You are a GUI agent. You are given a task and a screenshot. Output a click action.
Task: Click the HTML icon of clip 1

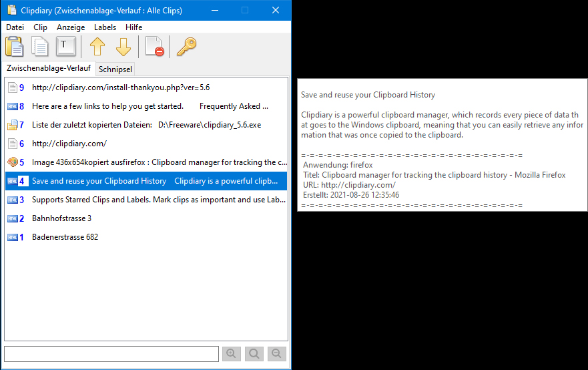[13, 237]
